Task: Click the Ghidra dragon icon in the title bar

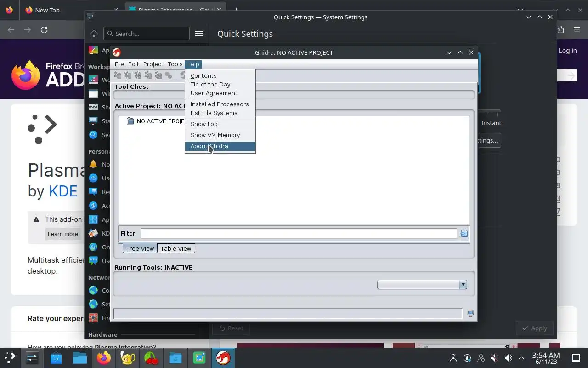Action: point(117,52)
